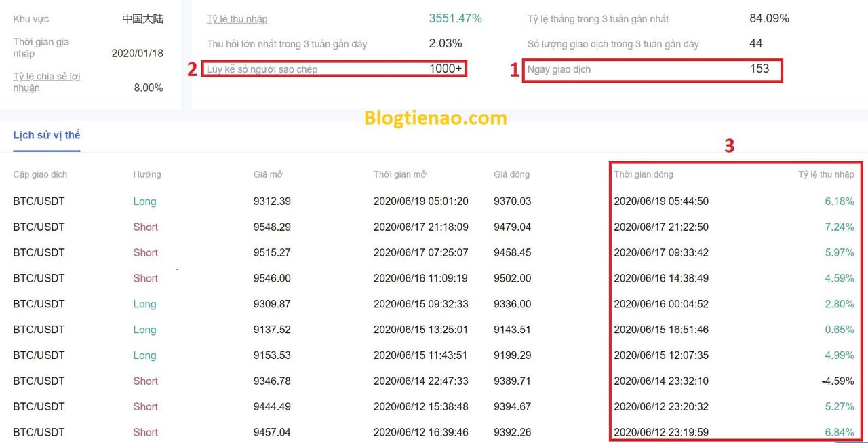
Task: Click open time 2020/06/17 21:18:09
Action: [421, 227]
